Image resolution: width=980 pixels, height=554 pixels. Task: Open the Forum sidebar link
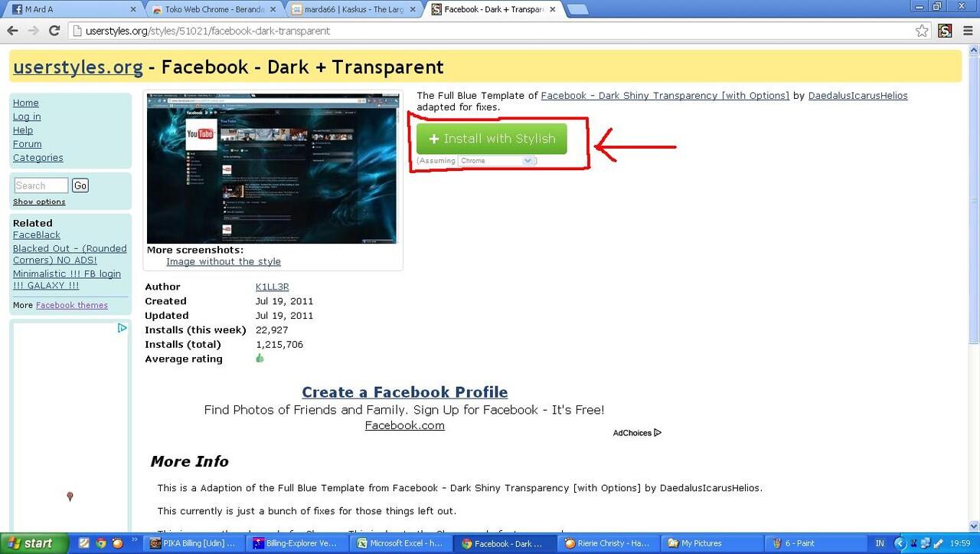[28, 144]
